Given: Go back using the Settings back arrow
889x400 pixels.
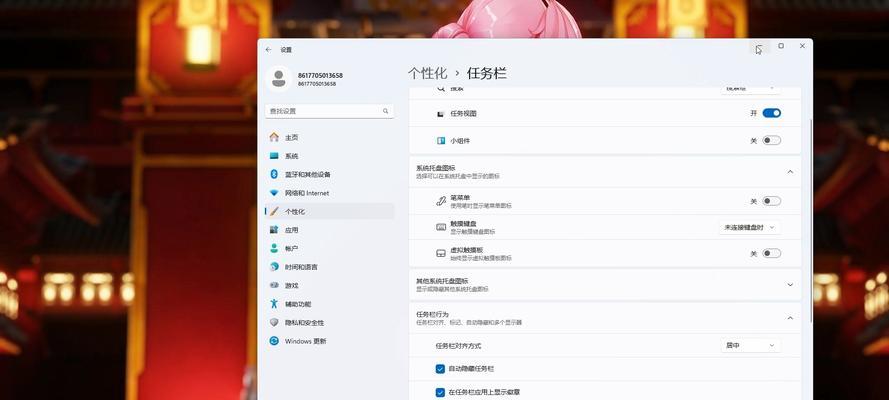Looking at the screenshot, I should (x=269, y=50).
